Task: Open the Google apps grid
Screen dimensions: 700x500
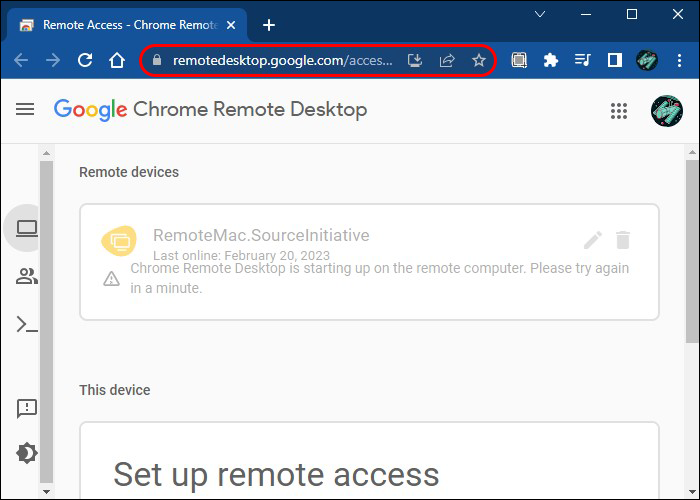Action: 619,111
